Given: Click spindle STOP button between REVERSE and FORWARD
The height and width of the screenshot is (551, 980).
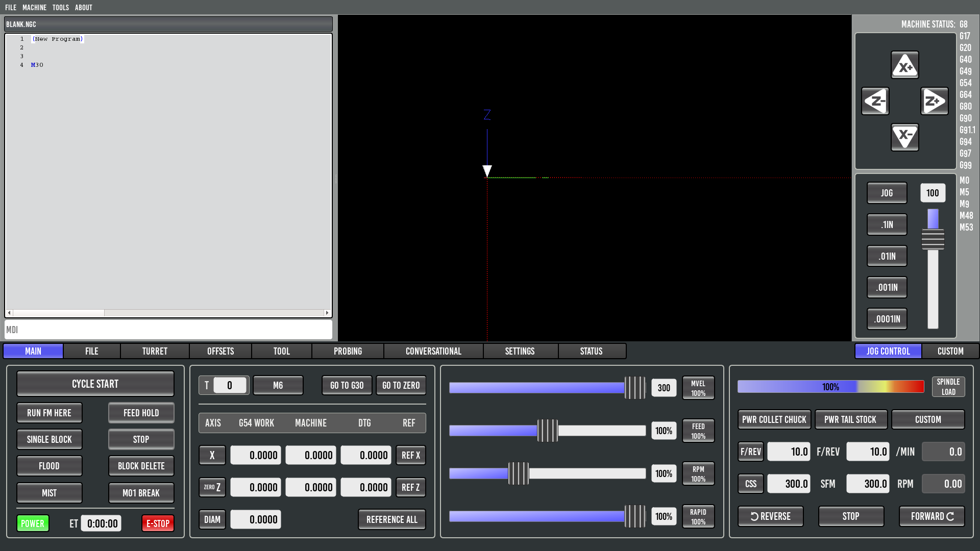Looking at the screenshot, I should 851,516.
